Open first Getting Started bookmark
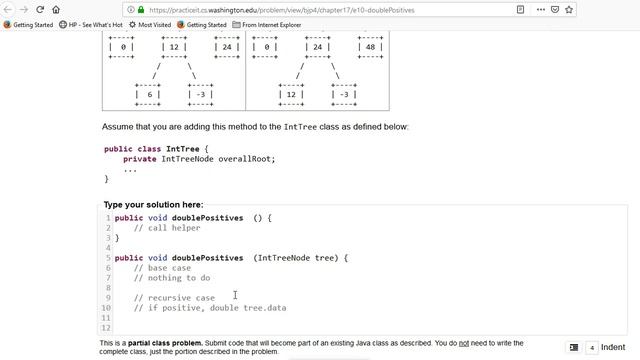 (28, 25)
